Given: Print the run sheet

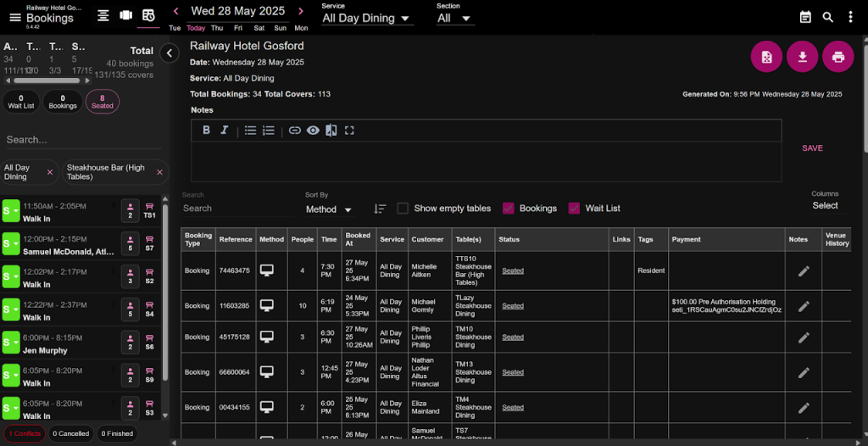Looking at the screenshot, I should click(x=838, y=57).
